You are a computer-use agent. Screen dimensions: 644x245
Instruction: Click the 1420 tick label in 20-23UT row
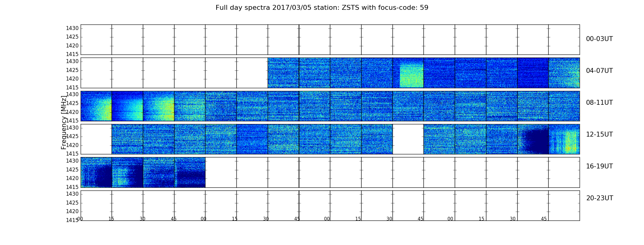click(x=72, y=211)
